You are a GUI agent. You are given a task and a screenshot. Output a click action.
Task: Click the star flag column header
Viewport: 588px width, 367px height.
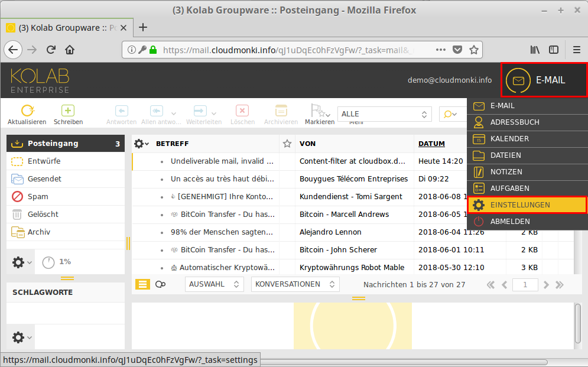pos(287,144)
